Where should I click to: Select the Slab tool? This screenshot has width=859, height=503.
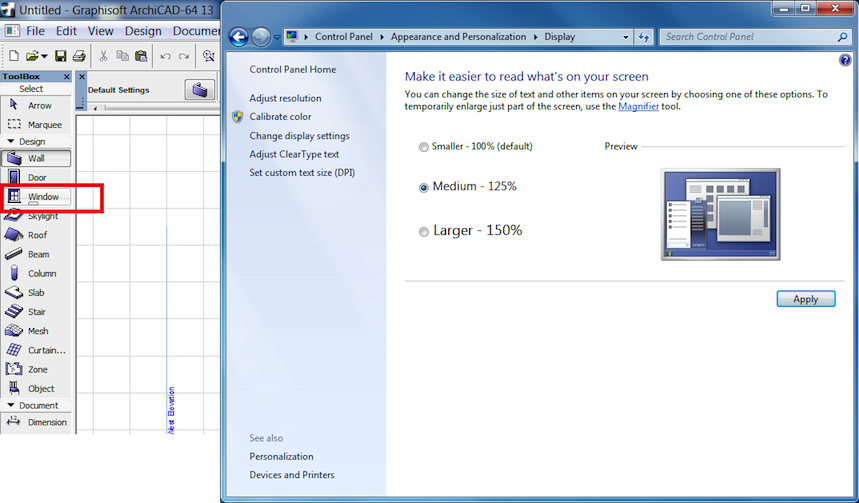[x=36, y=293]
